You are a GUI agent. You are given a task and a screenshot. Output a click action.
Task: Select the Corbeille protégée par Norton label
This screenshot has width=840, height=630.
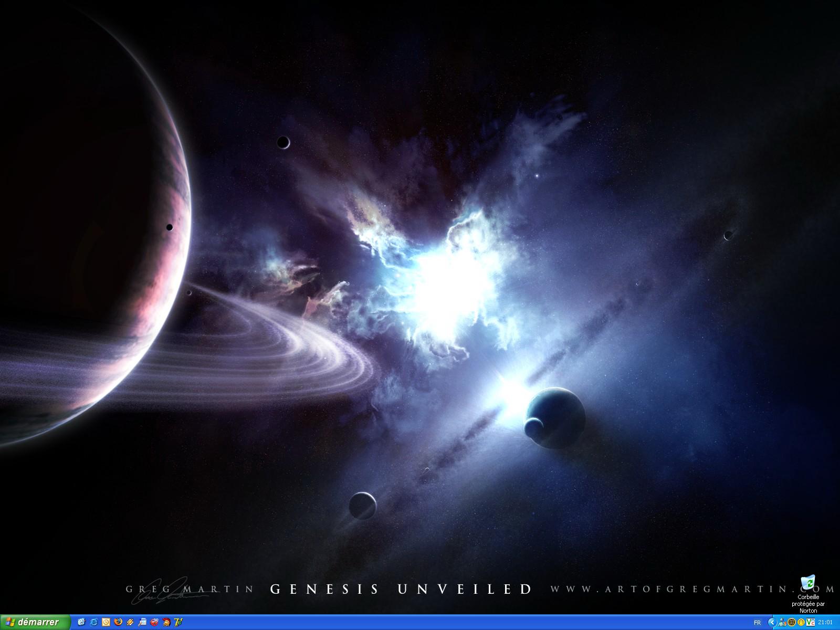coord(808,603)
